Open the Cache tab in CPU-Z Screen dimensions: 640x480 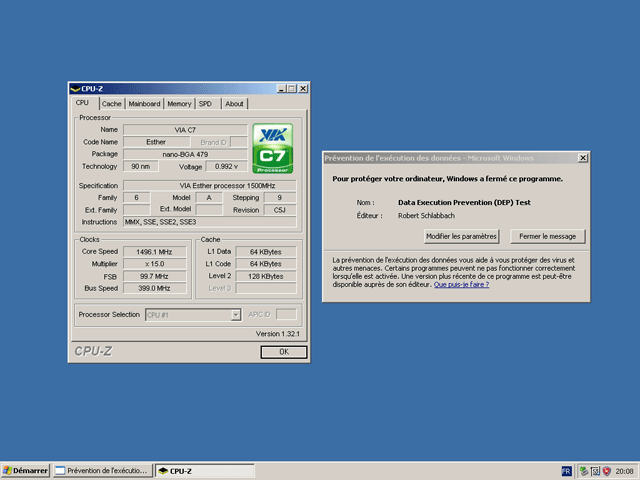(111, 104)
